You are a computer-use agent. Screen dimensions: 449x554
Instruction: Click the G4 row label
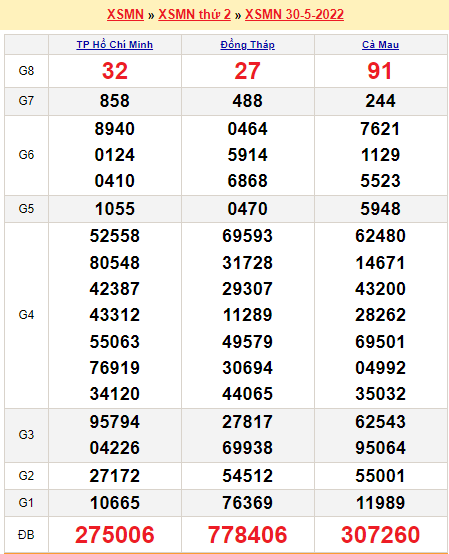tap(26, 315)
